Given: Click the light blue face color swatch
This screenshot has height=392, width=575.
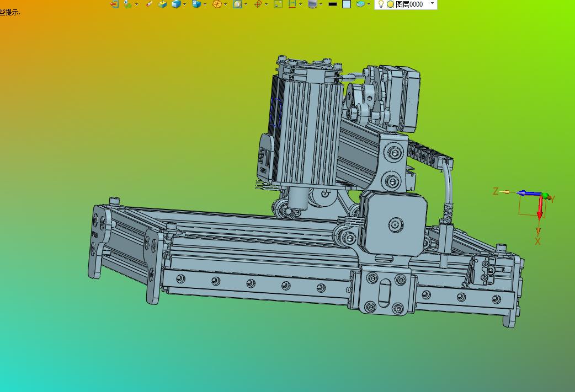Looking at the screenshot, I should point(346,4).
